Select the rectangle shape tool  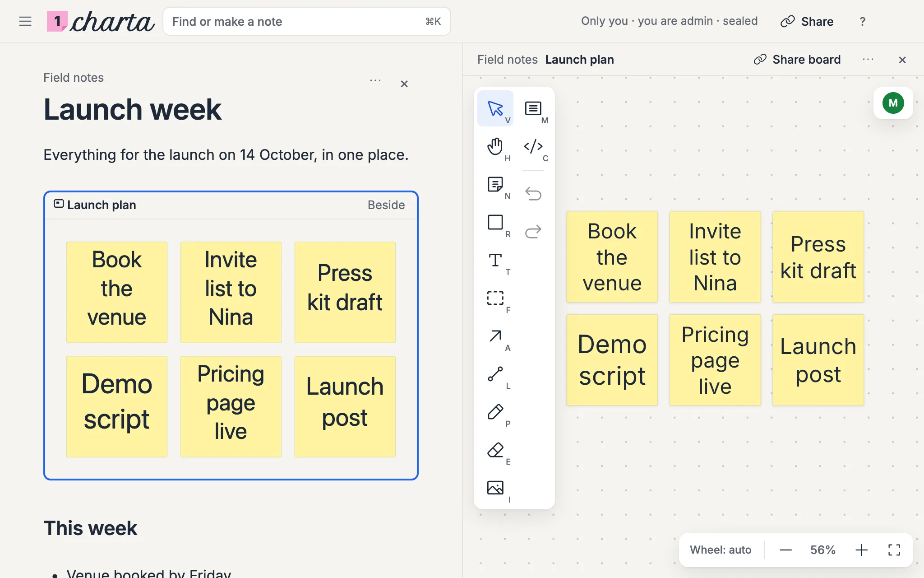click(x=495, y=222)
